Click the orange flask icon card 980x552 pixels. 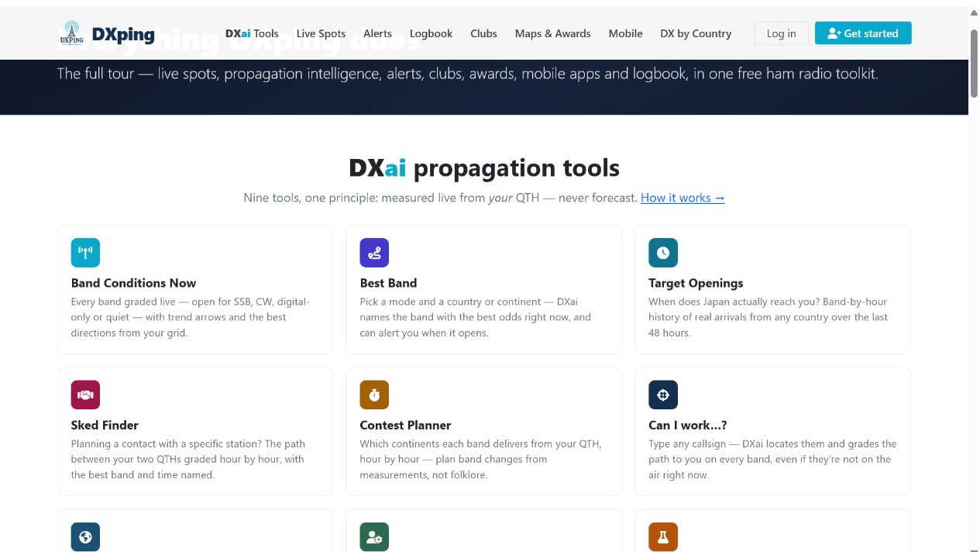pyautogui.click(x=663, y=536)
